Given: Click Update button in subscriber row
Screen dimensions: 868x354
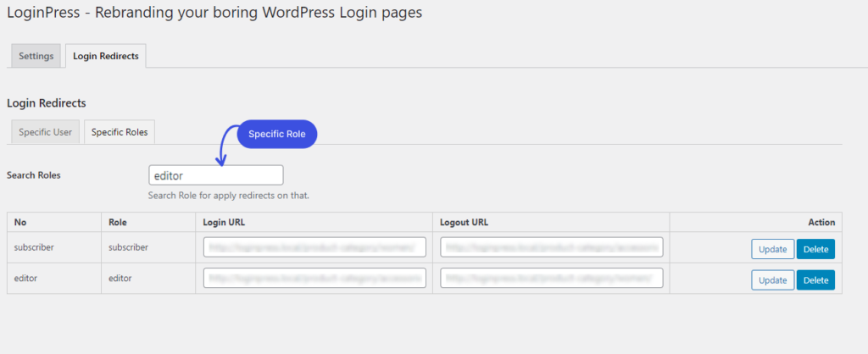Looking at the screenshot, I should pyautogui.click(x=773, y=249).
